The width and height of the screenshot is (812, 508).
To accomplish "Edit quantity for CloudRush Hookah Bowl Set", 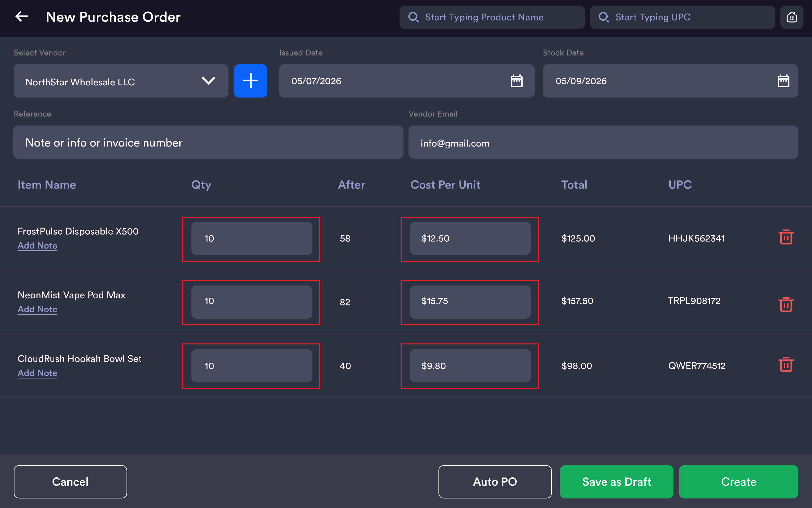I will (252, 366).
